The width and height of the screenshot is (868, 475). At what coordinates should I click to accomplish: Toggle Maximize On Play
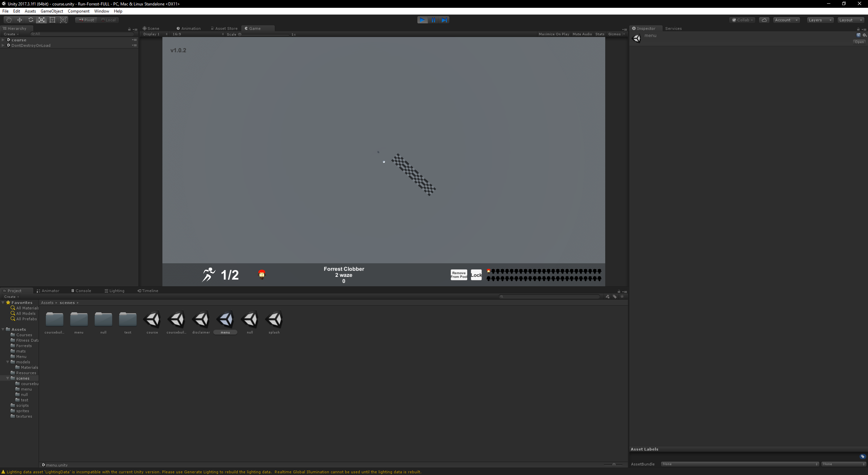tap(554, 34)
